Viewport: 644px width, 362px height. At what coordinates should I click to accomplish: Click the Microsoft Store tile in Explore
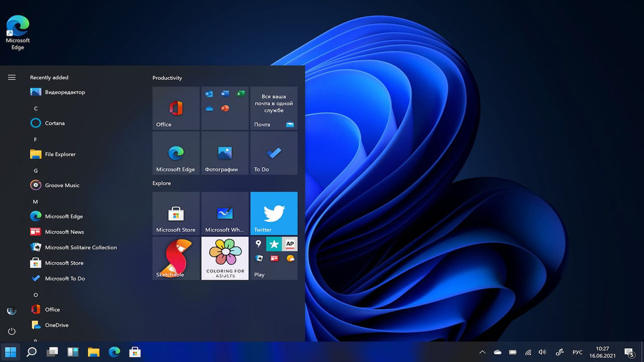tap(176, 213)
